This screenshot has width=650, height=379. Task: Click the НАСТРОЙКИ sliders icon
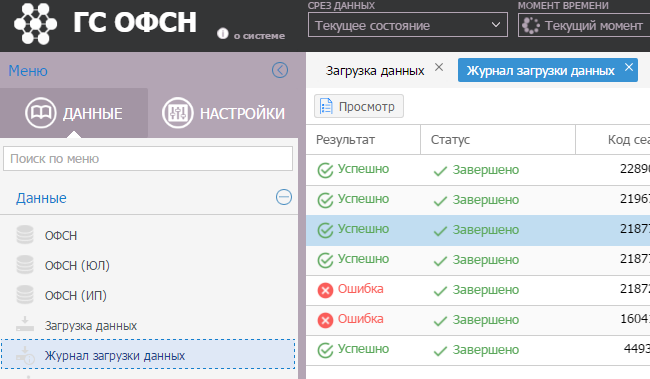(x=177, y=113)
